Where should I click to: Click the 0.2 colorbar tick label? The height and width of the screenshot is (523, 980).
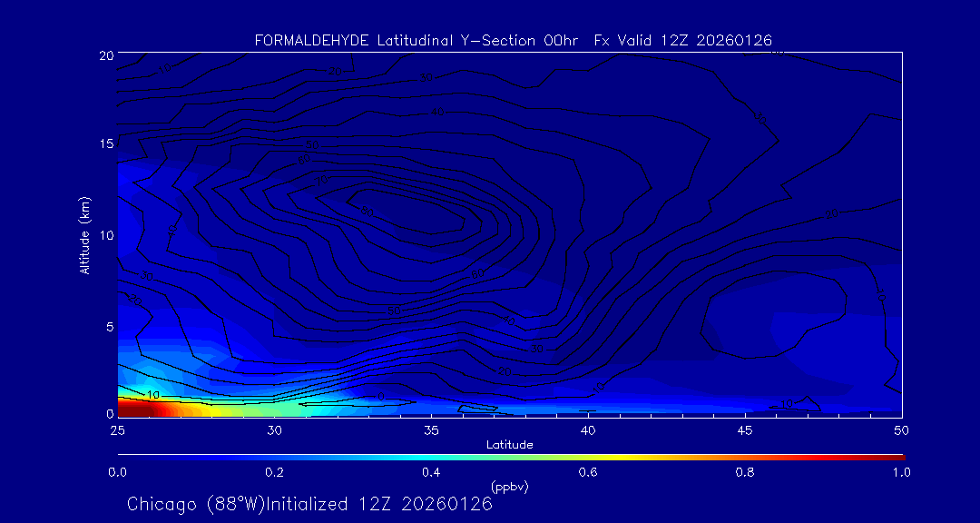coord(274,472)
